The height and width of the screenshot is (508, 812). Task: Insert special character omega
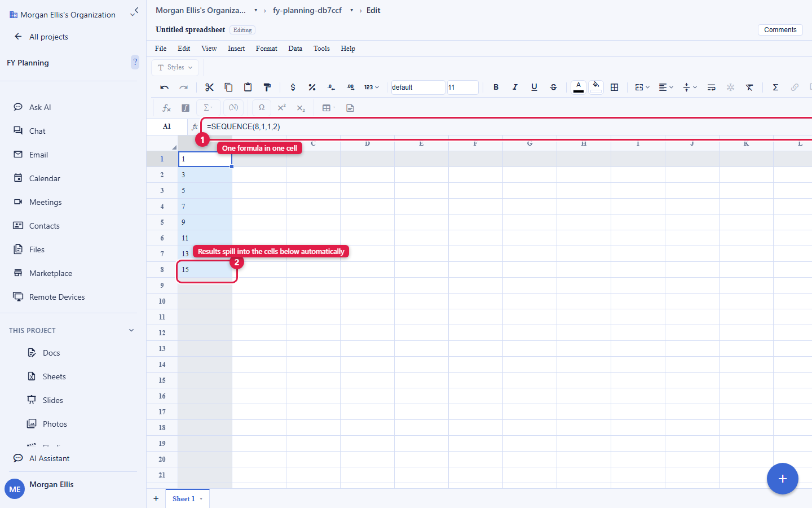point(262,108)
